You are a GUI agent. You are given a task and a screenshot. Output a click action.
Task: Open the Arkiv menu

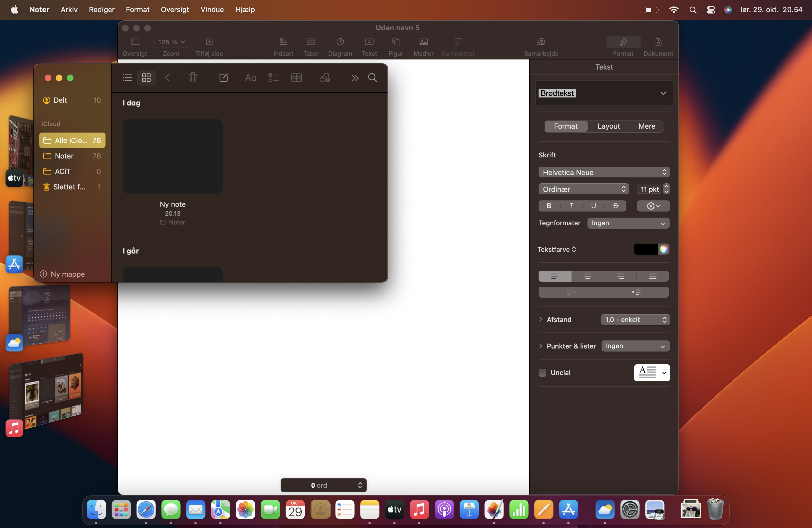pyautogui.click(x=69, y=10)
